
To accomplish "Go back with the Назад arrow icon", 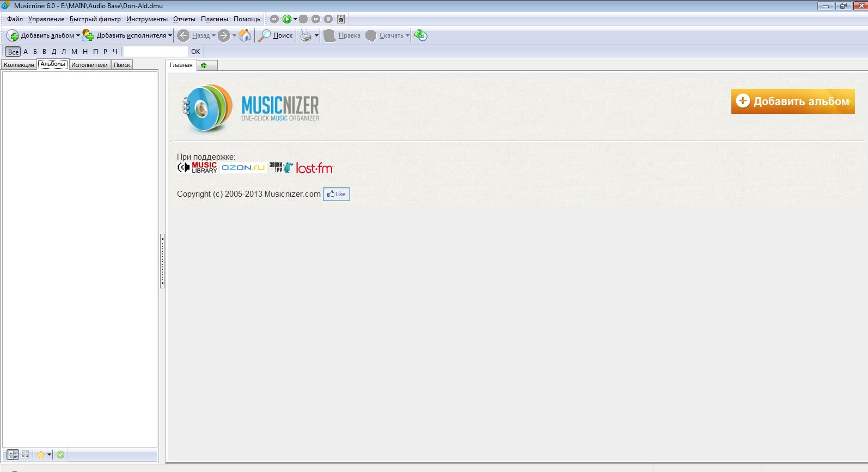I will pyautogui.click(x=184, y=35).
